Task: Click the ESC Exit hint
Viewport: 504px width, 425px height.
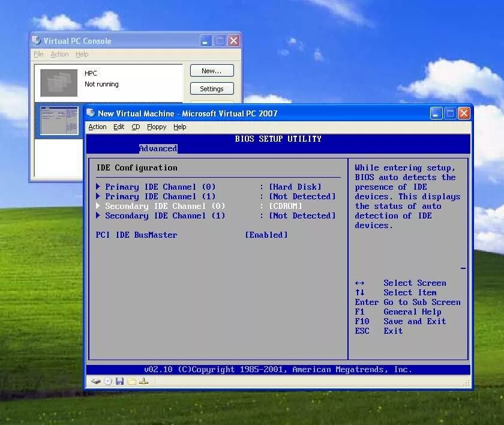Action: (379, 331)
